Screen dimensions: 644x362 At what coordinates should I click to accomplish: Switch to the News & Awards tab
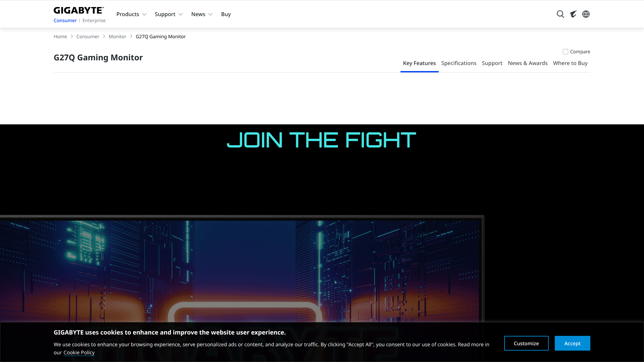point(527,63)
